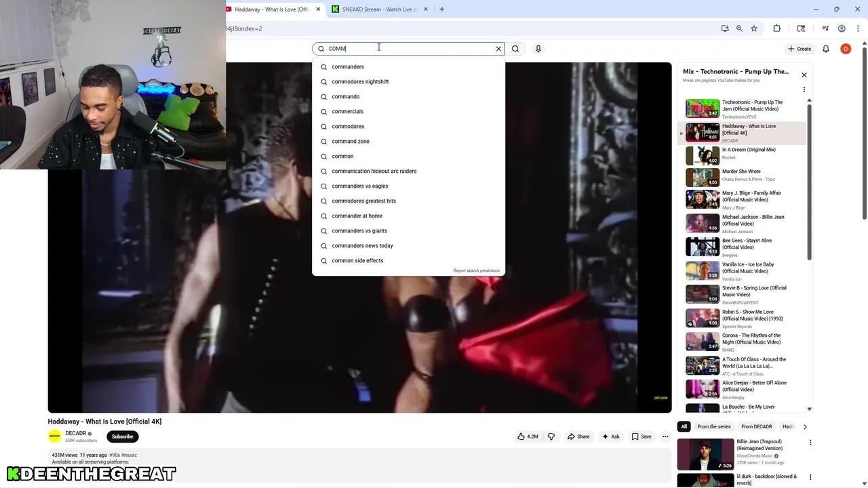Open the Create menu
Screen dimensions: 868x488
[800, 49]
